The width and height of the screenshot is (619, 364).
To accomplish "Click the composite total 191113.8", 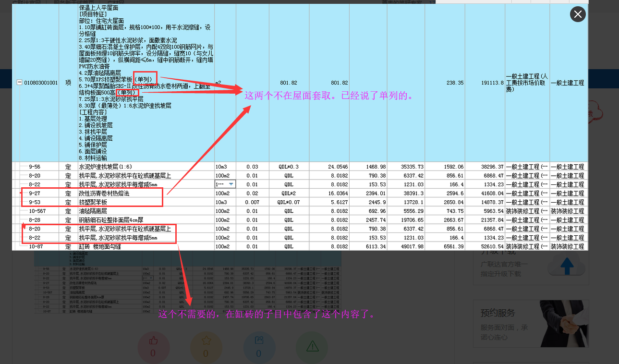I will 492,83.
